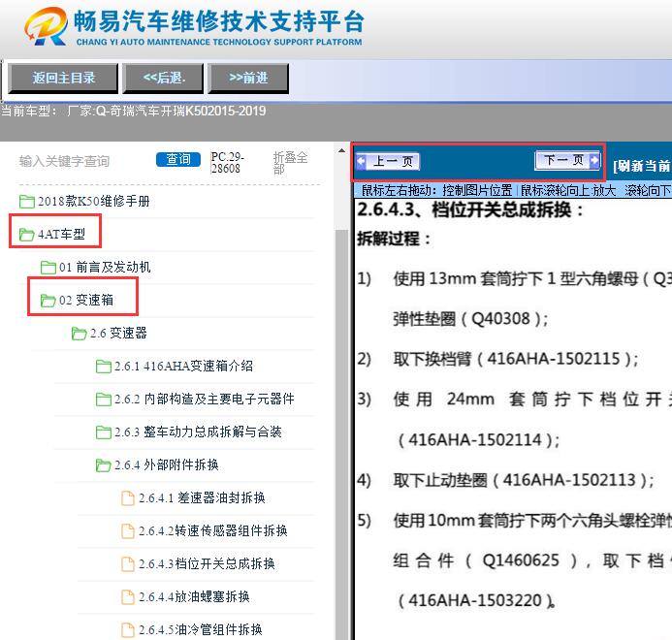Click part number 416AHA-1502113 text

pyautogui.click(x=569, y=480)
